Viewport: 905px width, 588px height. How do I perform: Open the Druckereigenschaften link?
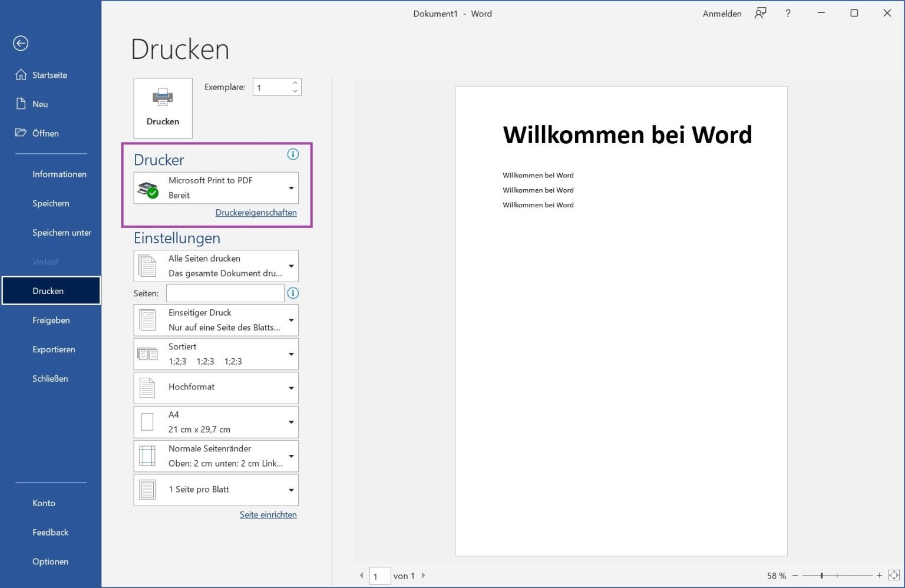256,213
